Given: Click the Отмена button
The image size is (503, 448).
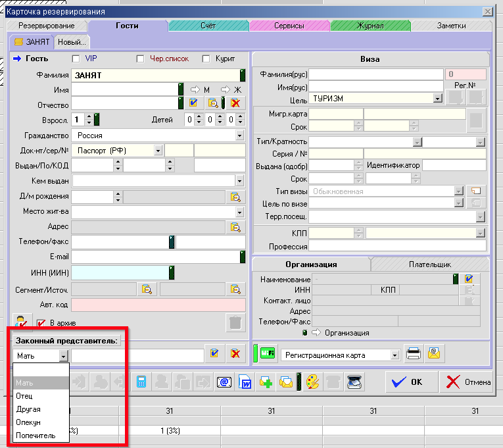Looking at the screenshot, I should [468, 382].
